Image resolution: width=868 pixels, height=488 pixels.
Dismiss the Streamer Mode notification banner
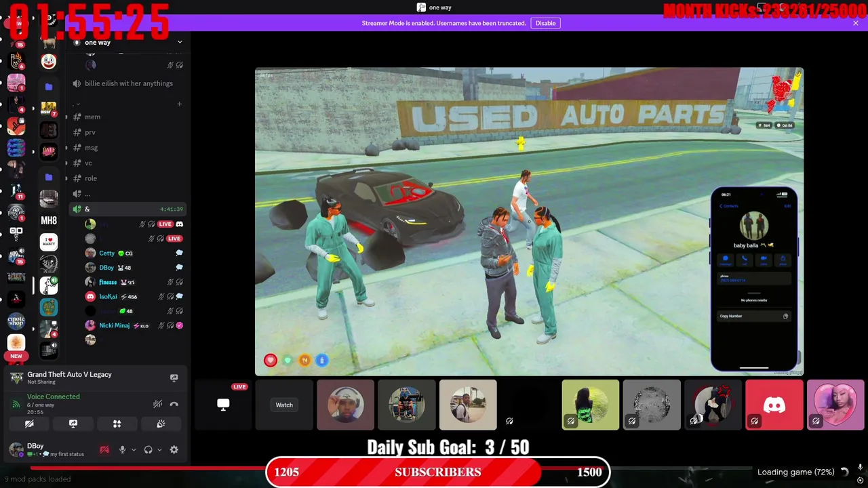(856, 23)
